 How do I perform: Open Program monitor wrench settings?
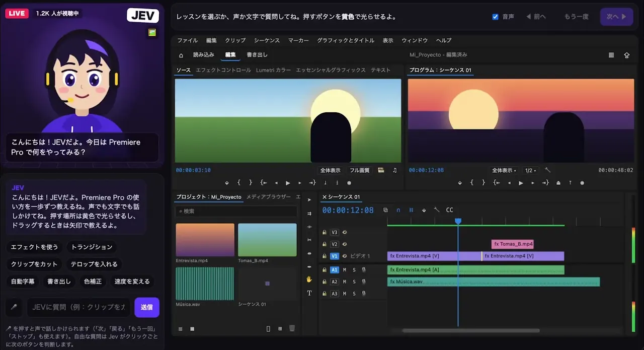pos(548,170)
